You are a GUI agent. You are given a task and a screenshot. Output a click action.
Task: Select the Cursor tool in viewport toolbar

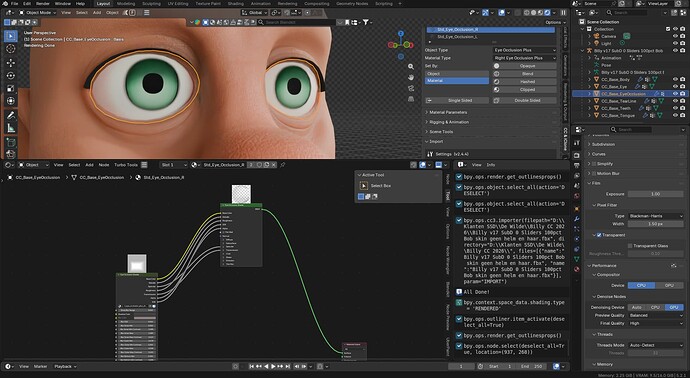click(x=11, y=48)
